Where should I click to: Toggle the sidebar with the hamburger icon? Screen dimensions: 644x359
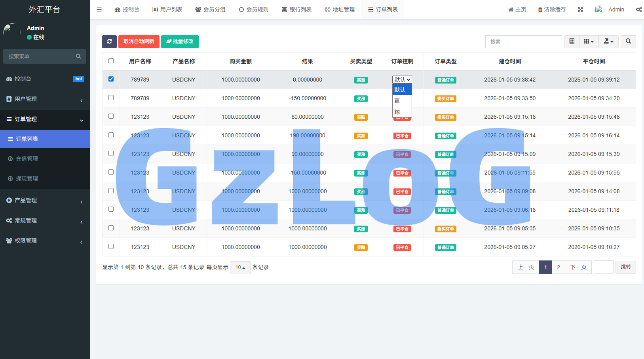pos(99,9)
